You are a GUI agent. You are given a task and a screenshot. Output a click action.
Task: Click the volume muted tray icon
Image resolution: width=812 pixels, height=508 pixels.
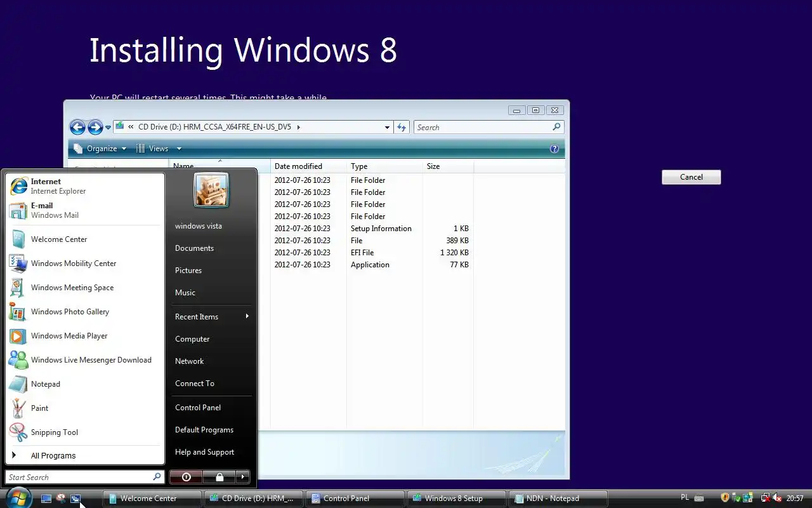(777, 498)
